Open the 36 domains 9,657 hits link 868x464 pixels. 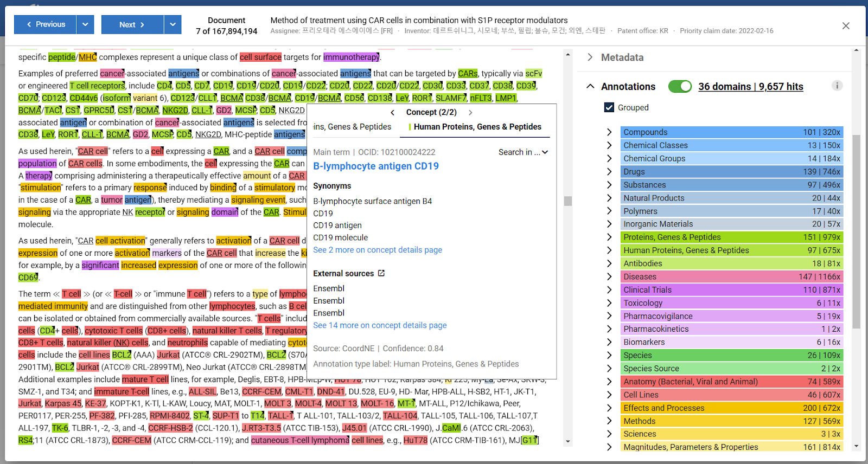(x=751, y=86)
